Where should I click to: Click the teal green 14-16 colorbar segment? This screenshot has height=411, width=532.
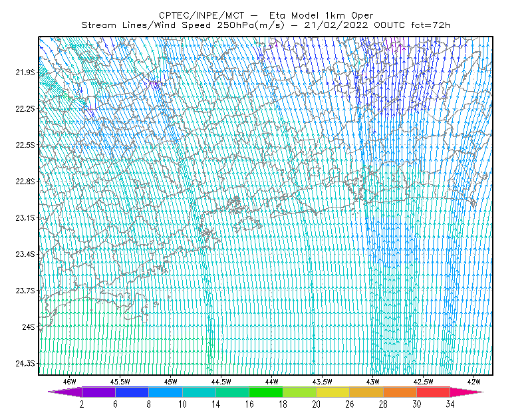232,392
